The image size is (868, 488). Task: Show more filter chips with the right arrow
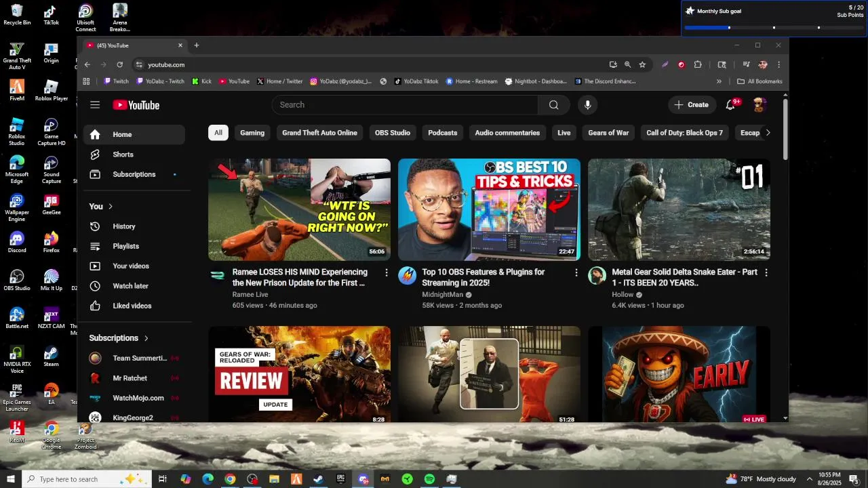(768, 133)
